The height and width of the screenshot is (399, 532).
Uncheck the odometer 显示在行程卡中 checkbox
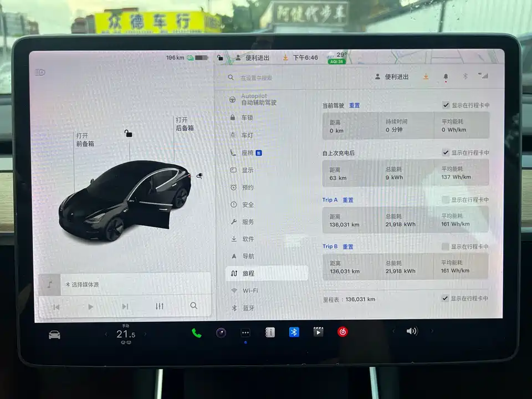click(446, 298)
